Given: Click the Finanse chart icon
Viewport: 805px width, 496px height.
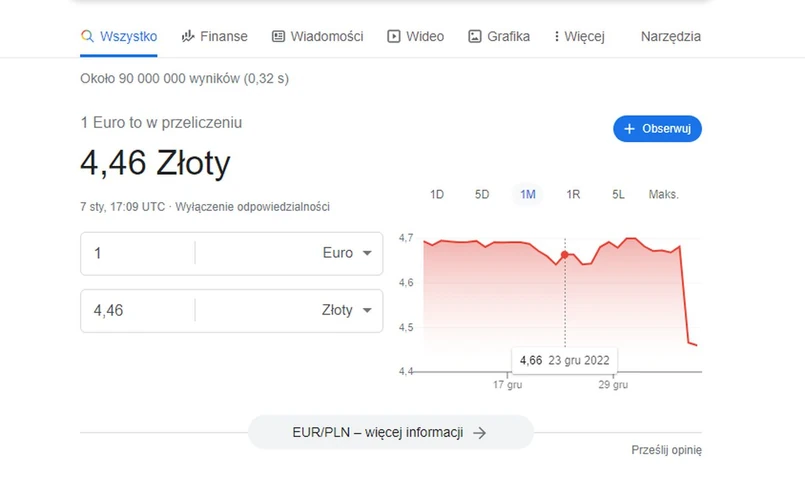Looking at the screenshot, I should click(187, 37).
